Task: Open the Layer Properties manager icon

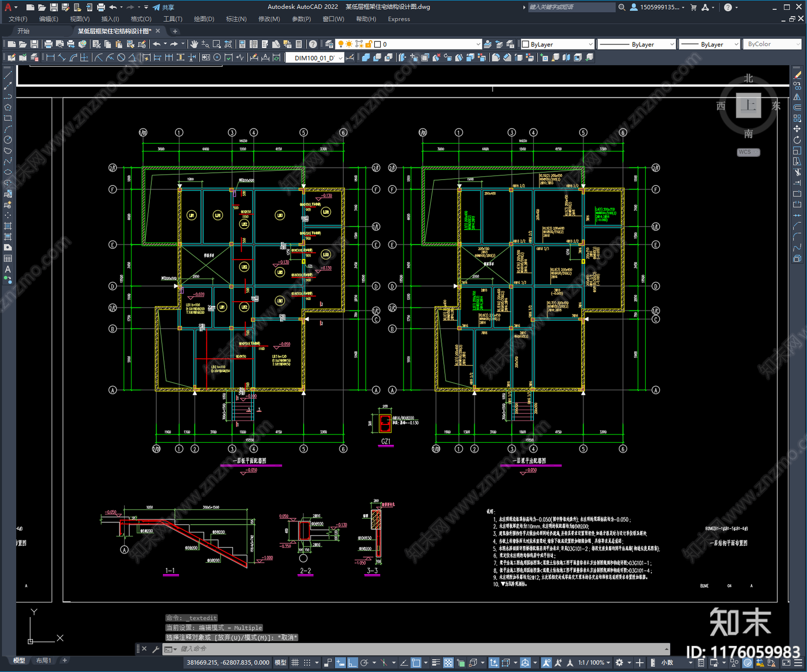Action: point(329,44)
